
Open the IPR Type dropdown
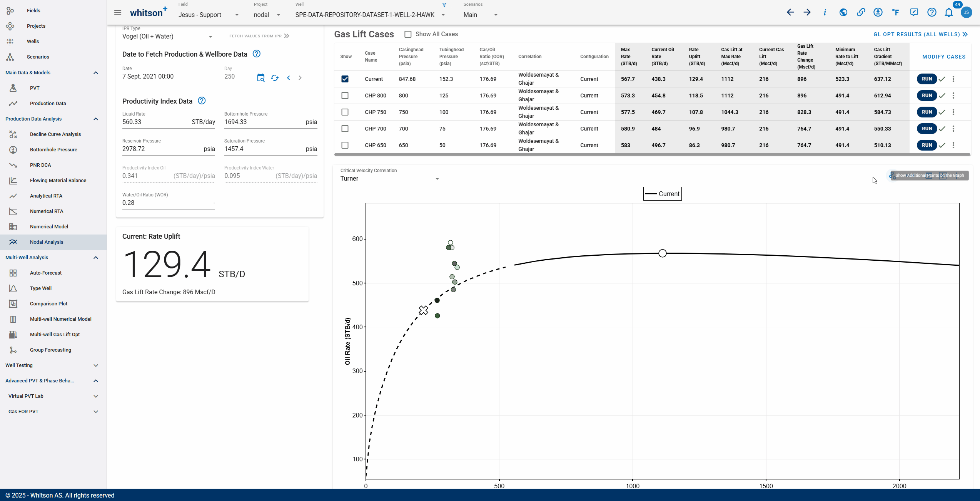click(168, 37)
